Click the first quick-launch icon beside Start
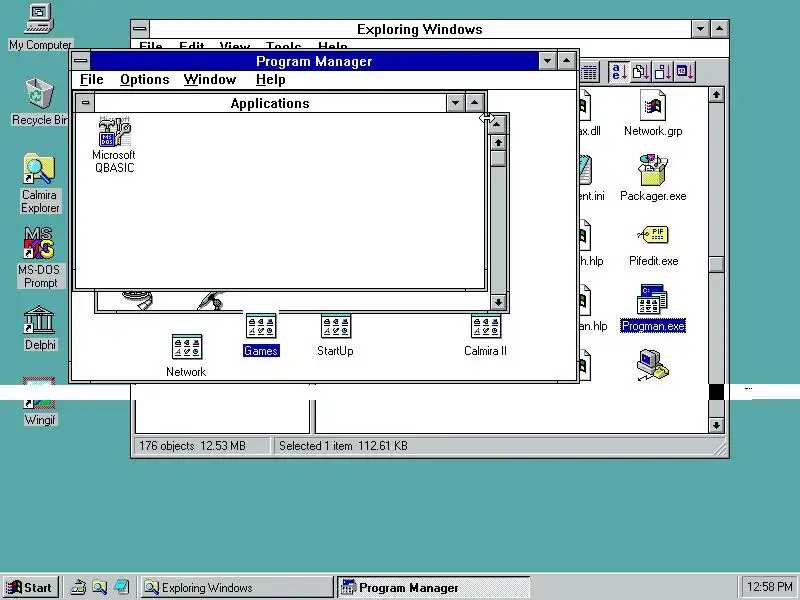This screenshot has width=800, height=600. pyautogui.click(x=78, y=587)
